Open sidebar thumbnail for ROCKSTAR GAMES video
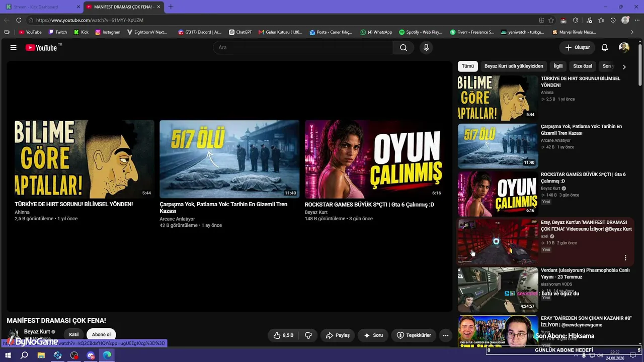The image size is (644, 362). (x=498, y=194)
